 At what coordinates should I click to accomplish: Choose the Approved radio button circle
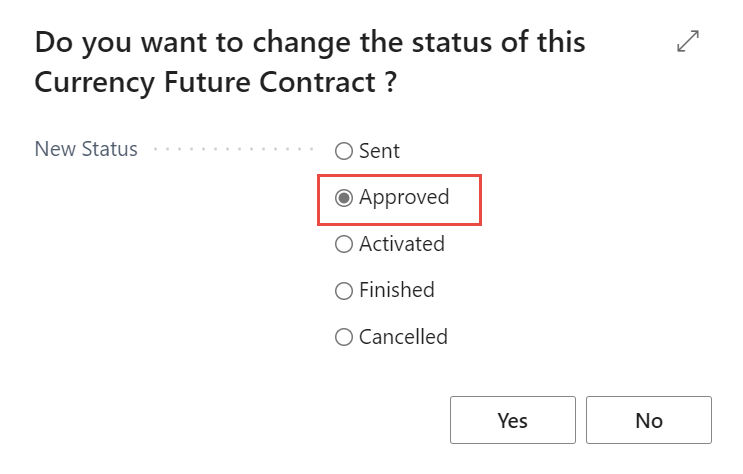point(344,198)
